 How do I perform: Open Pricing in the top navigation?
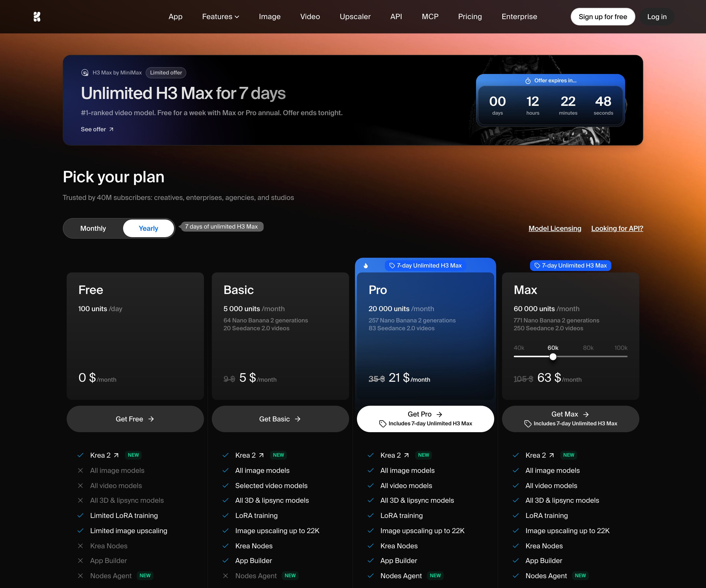(x=470, y=16)
